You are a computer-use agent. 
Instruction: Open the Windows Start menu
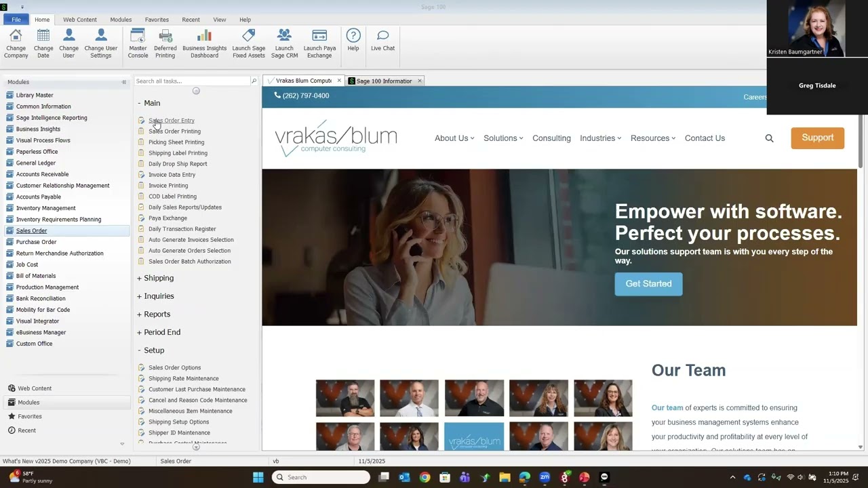[258, 477]
